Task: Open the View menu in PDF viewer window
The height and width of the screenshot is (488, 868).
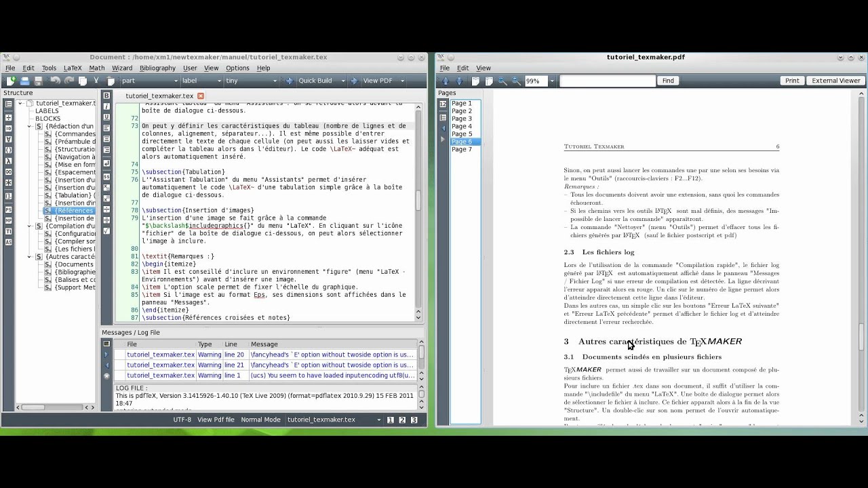Action: [x=484, y=68]
